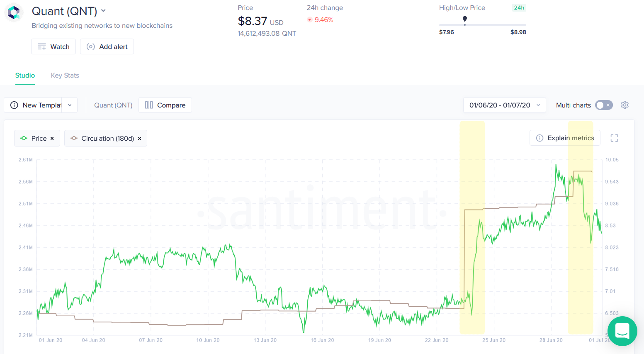Expand the Quant (QNT) asset selector chevron
Viewport: 644px width, 354px height.
pos(103,11)
